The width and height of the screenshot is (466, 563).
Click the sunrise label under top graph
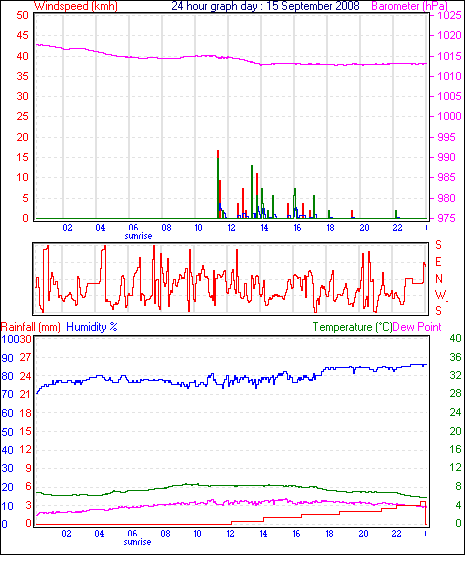pyautogui.click(x=138, y=236)
